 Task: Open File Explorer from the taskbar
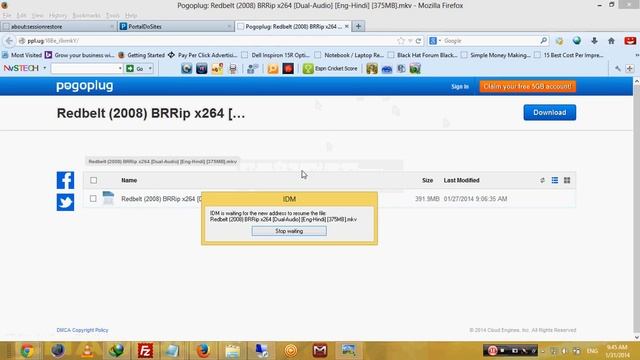click(x=232, y=351)
